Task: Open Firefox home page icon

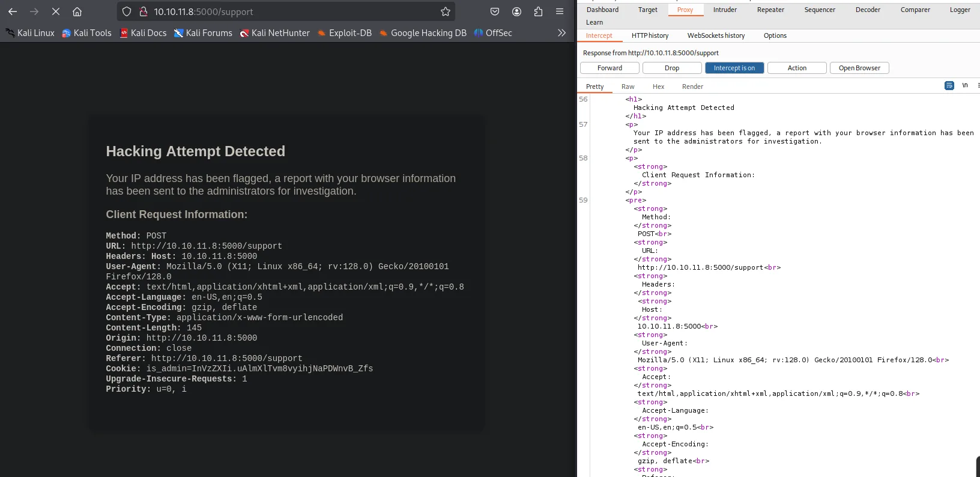Action: tap(77, 11)
